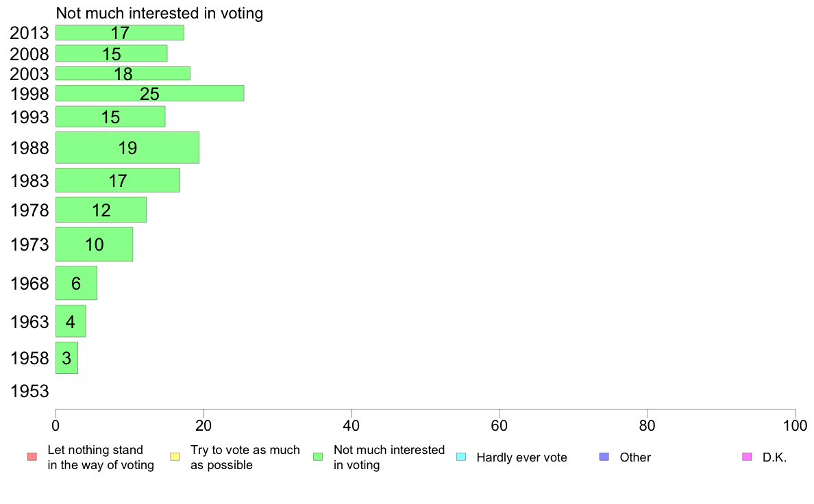The image size is (814, 504).
Task: Select the 1958 bar labeled 3
Action: click(x=67, y=357)
